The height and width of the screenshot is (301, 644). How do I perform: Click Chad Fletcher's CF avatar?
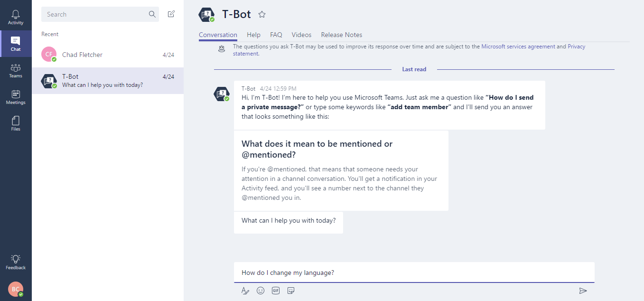click(49, 55)
